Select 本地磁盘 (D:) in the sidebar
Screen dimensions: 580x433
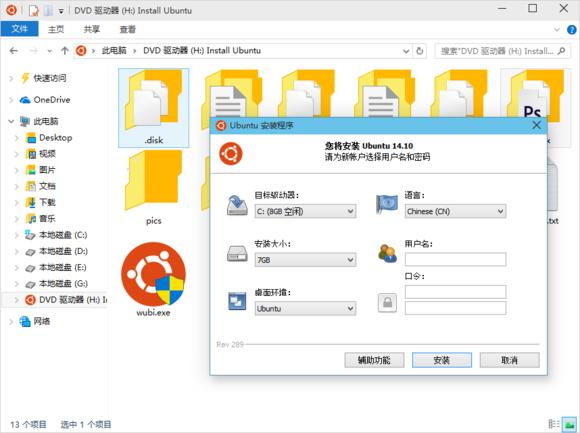click(56, 251)
